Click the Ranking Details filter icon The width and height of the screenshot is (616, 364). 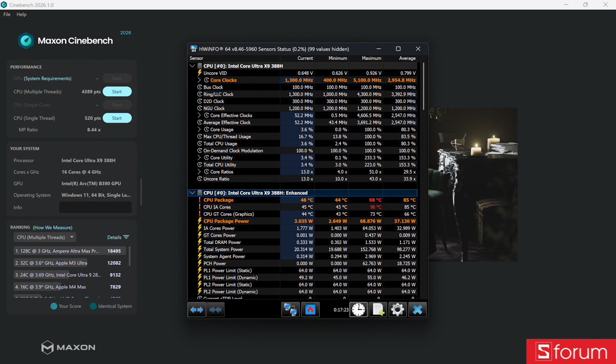coord(126,237)
